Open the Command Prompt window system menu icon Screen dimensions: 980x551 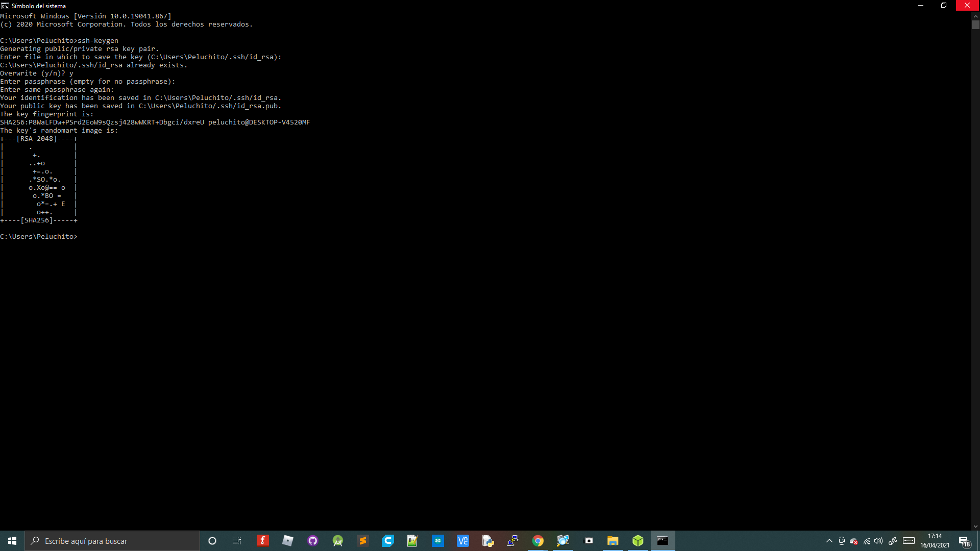(5, 6)
